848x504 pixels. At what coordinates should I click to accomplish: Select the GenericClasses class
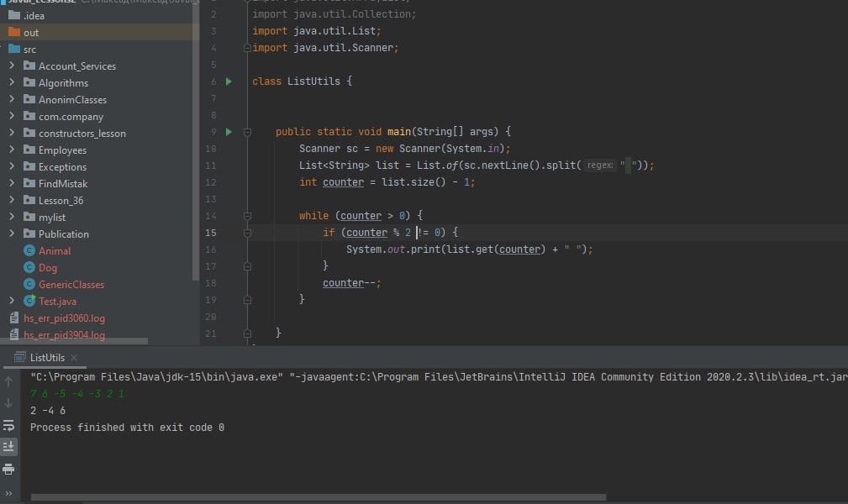tap(71, 285)
